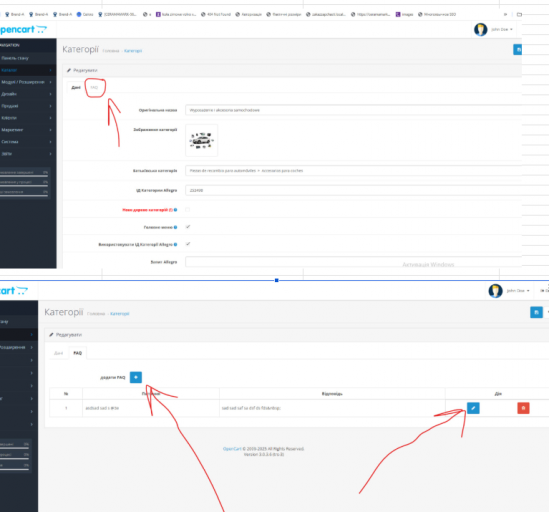Toggle the Нове дерево категорій checkbox

188,210
